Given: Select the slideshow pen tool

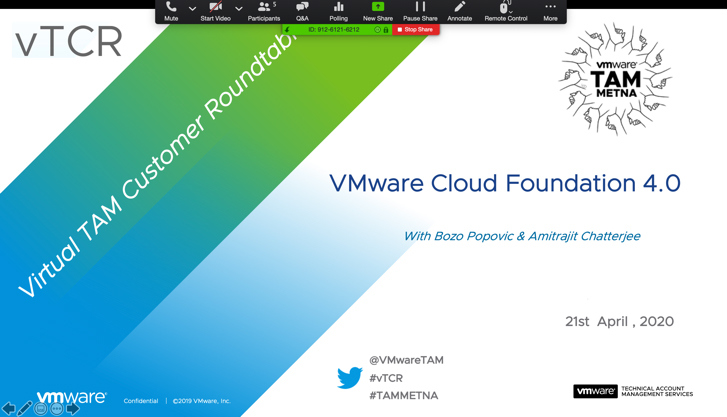Looking at the screenshot, I should click(25, 409).
